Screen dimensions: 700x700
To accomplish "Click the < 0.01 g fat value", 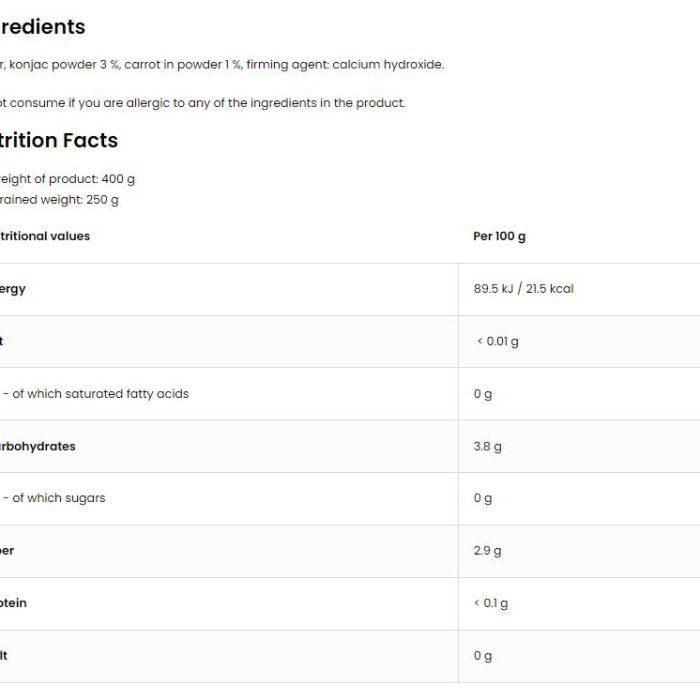I will tap(498, 342).
